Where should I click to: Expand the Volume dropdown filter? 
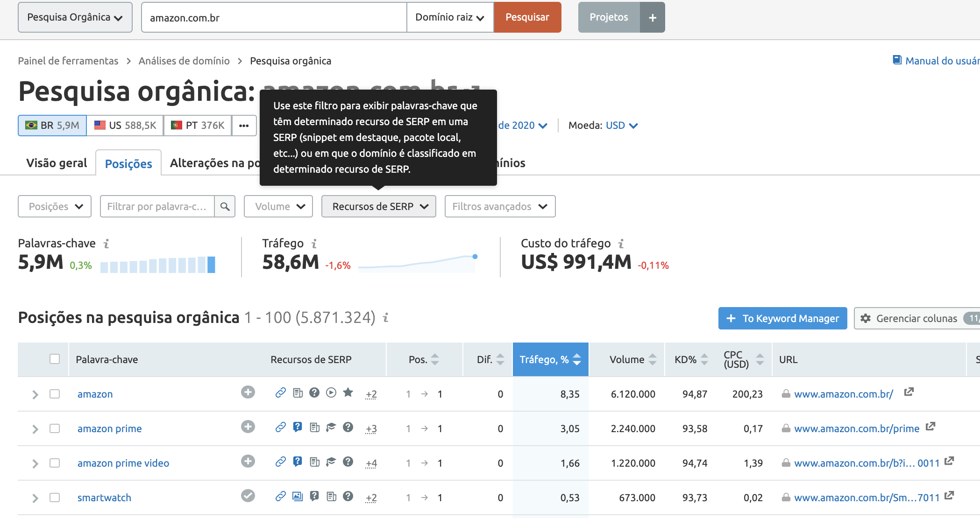(x=279, y=206)
